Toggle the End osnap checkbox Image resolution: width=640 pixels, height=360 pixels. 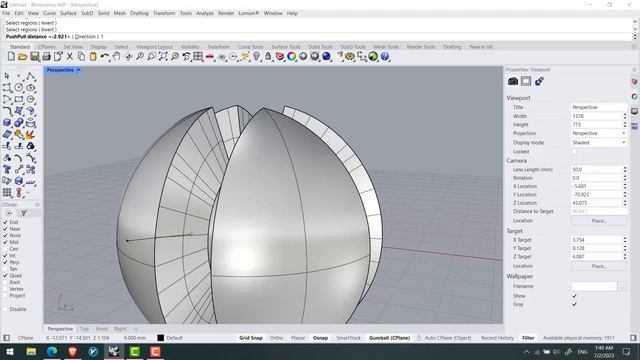[x=5, y=222]
